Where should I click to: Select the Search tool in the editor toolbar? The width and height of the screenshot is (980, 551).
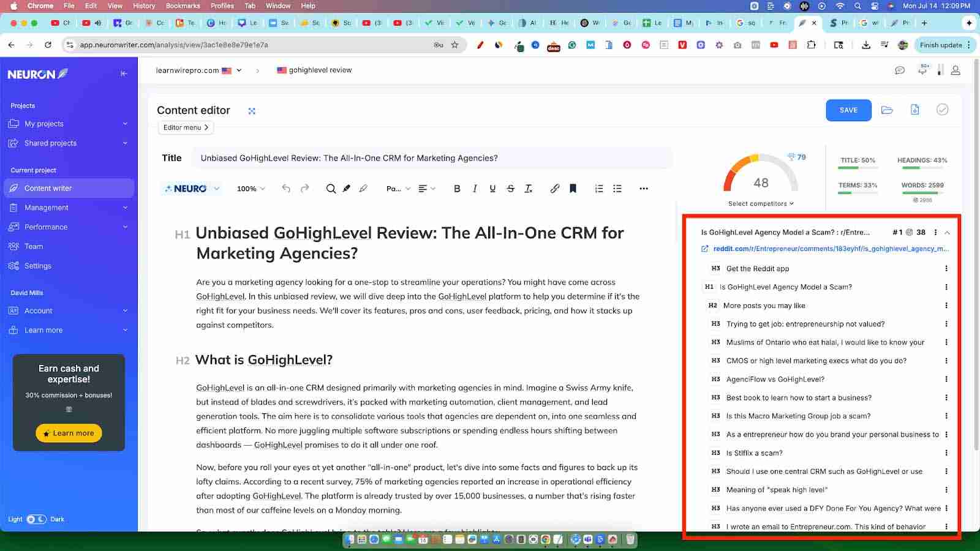pos(331,189)
